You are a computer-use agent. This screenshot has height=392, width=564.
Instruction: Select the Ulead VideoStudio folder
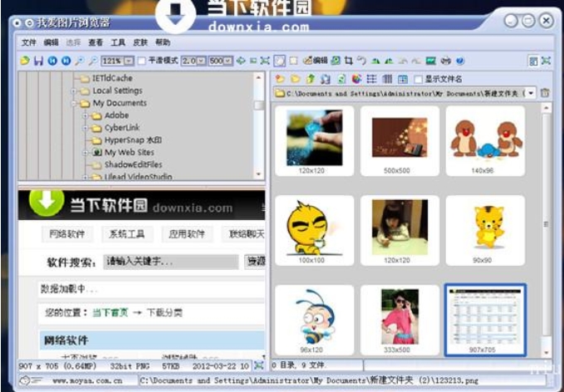(138, 177)
